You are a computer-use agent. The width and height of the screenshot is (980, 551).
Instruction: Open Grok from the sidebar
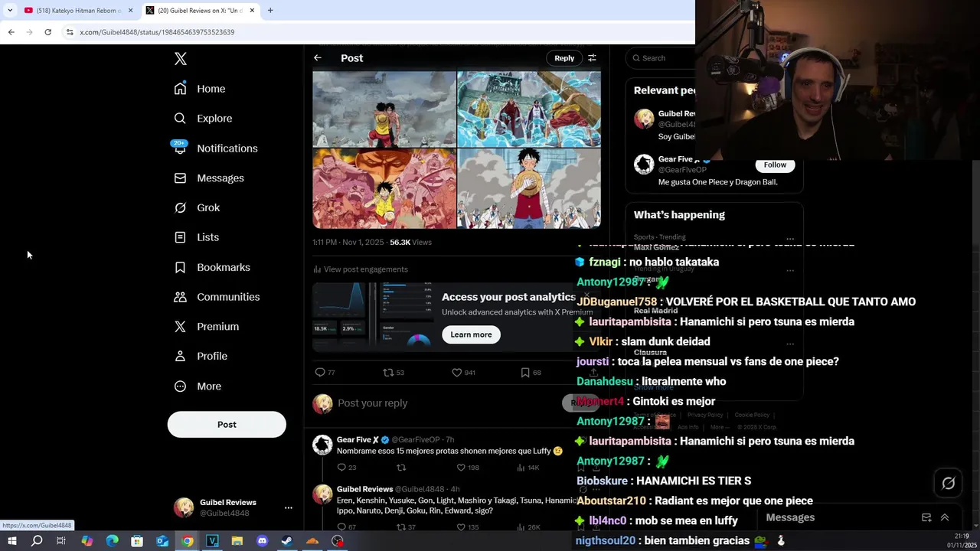pos(197,208)
